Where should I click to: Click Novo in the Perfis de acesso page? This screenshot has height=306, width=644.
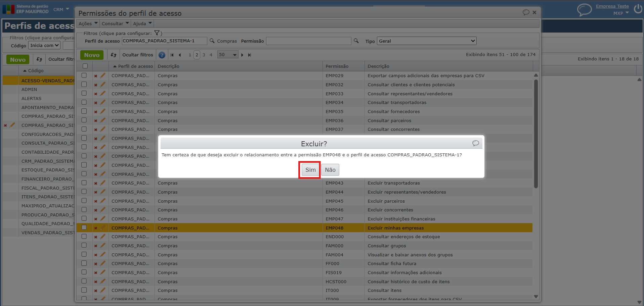coord(18,60)
